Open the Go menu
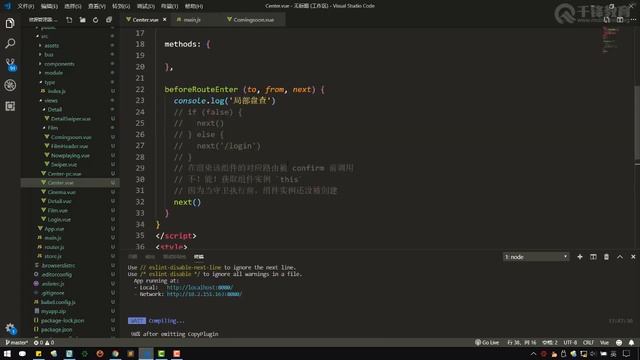Viewport: 640px width, 360px height. coord(121,6)
